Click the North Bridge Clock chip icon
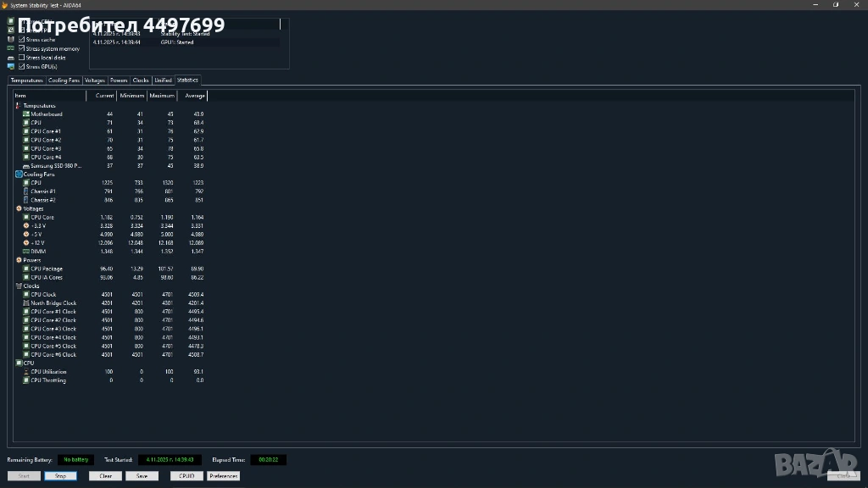The height and width of the screenshot is (488, 868). tap(26, 303)
